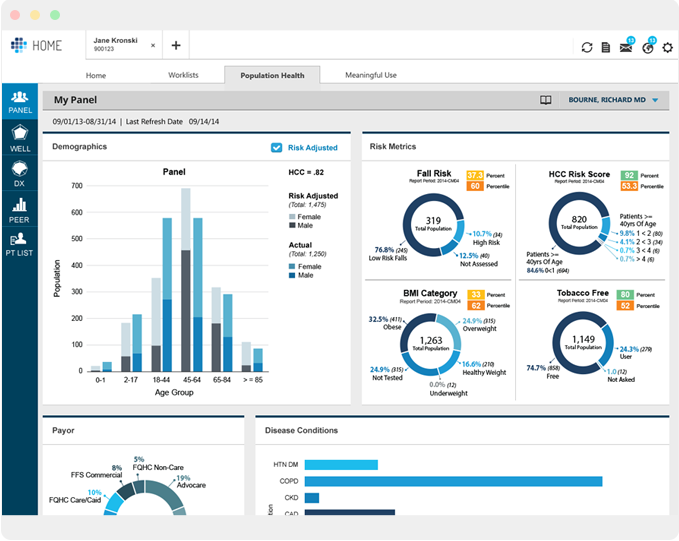Viewport: 679px width, 541px height.
Task: Click the Tobacco Free 80 percent badge
Action: click(625, 295)
